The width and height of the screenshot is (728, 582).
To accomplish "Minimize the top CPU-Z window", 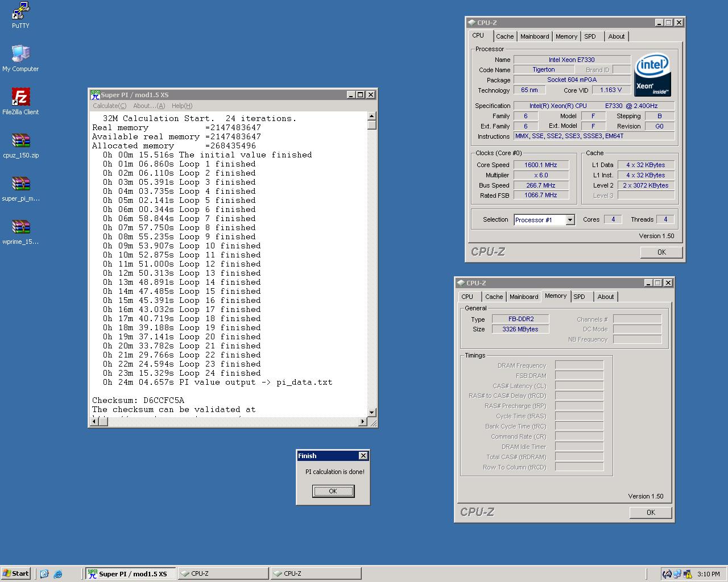I will coord(659,23).
